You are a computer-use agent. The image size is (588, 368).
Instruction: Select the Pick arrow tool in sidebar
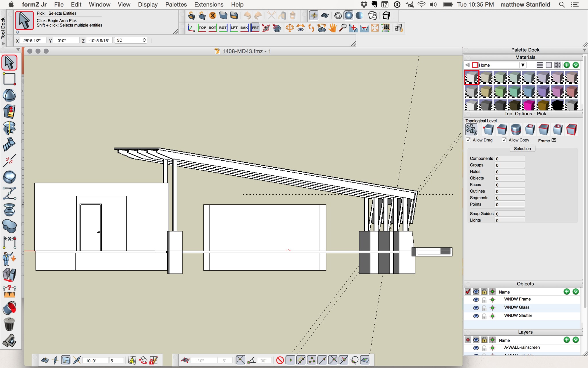coord(9,63)
